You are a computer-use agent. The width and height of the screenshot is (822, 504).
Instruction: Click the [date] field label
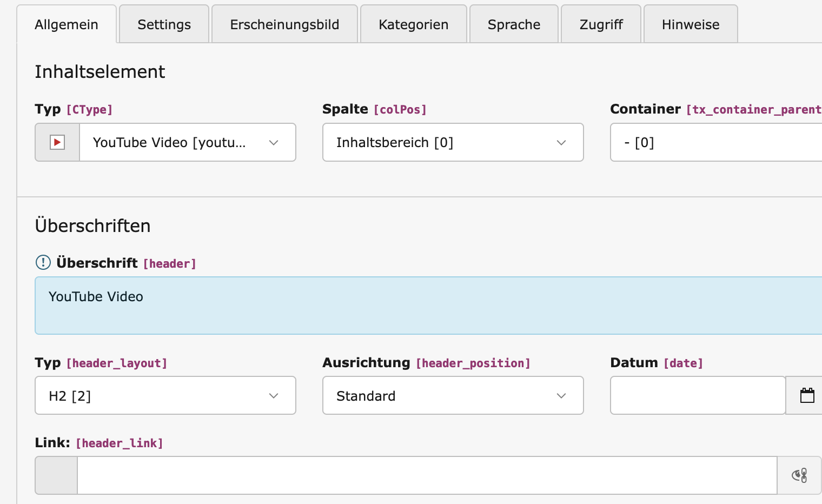click(684, 363)
